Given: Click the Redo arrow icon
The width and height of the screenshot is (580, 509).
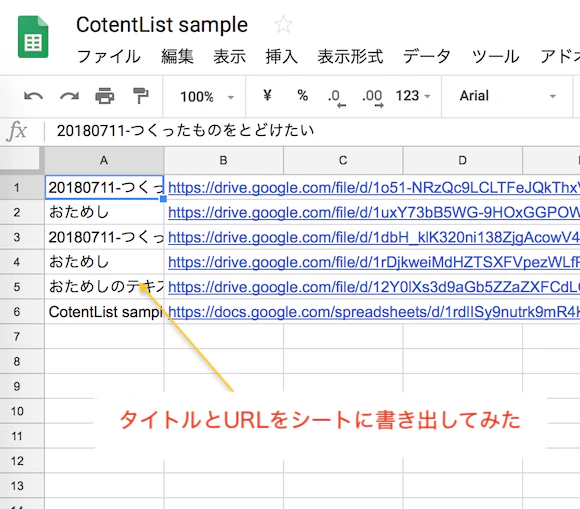Looking at the screenshot, I should 70,97.
